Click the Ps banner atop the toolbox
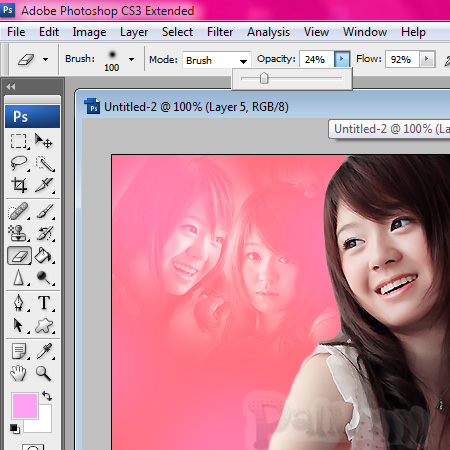This screenshot has width=450, height=450. click(x=33, y=116)
